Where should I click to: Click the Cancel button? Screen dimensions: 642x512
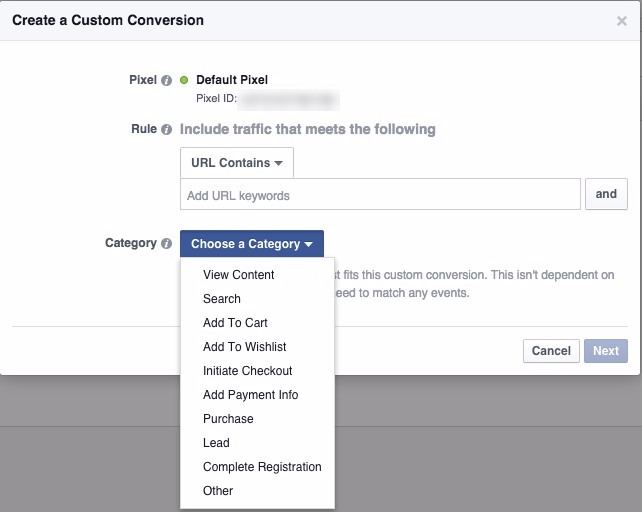[x=551, y=351]
